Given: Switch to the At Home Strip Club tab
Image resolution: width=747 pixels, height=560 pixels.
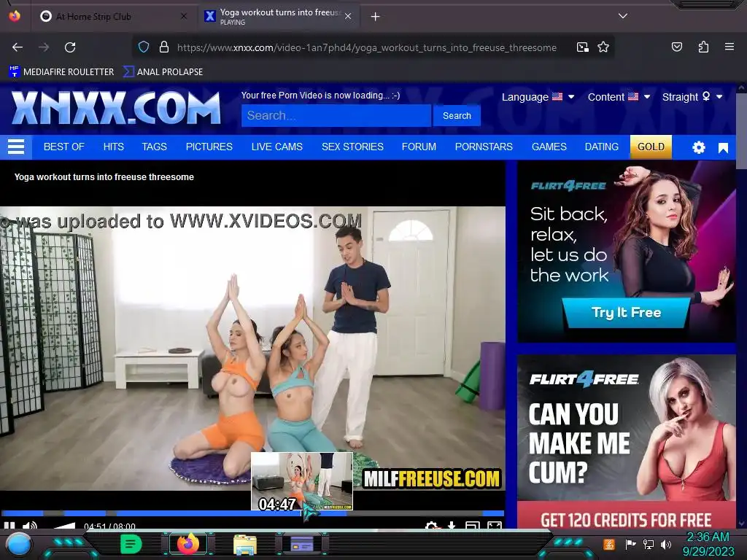Looking at the screenshot, I should 112,17.
